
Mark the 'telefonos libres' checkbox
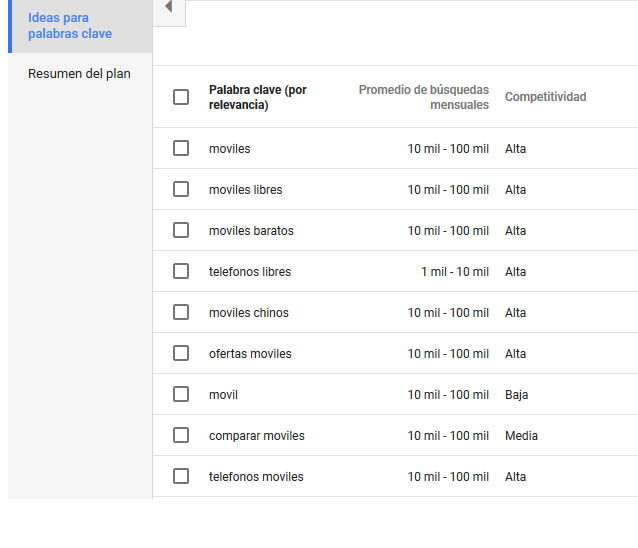[181, 271]
